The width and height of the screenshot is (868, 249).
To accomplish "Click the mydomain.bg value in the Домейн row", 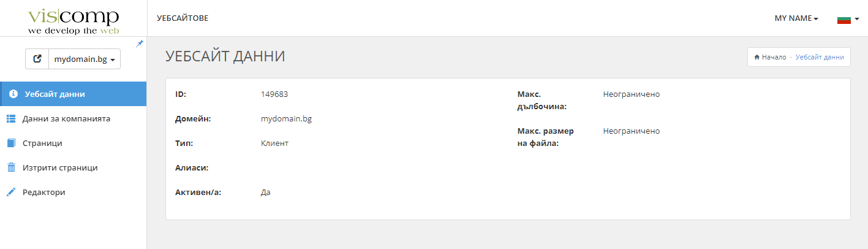I will click(286, 119).
